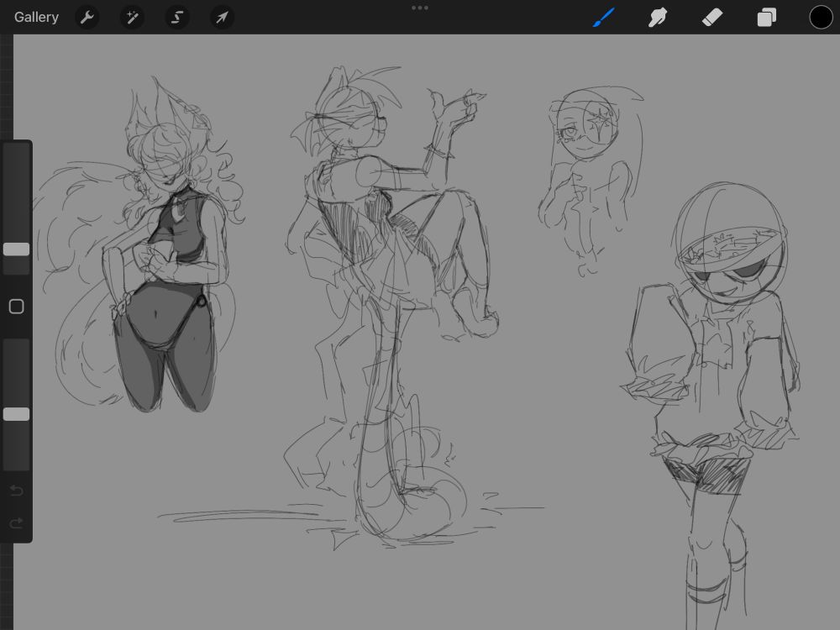Activate the Transform arrow tool
Viewport: 840px width, 630px height.
[222, 17]
